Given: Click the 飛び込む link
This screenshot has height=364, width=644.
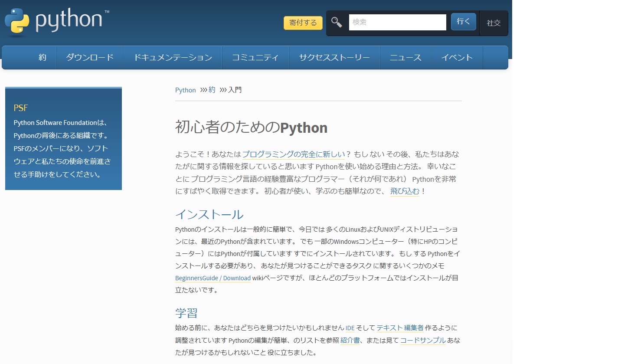Looking at the screenshot, I should [405, 191].
